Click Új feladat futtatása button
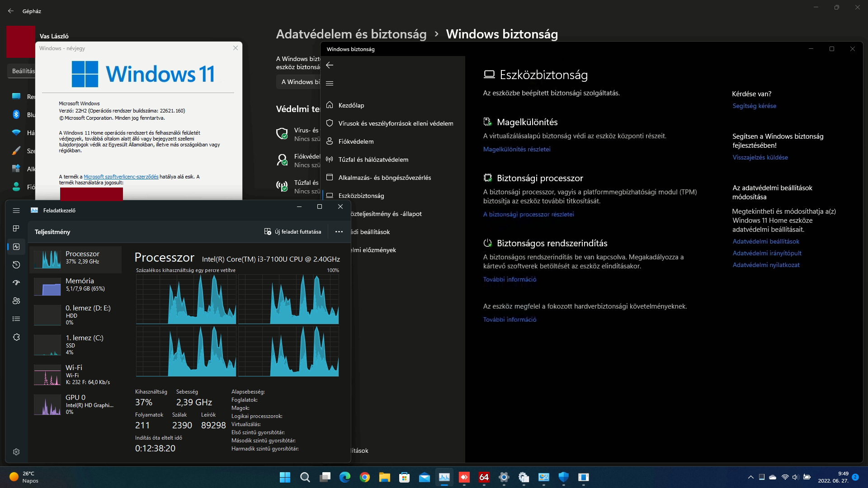 (x=292, y=232)
